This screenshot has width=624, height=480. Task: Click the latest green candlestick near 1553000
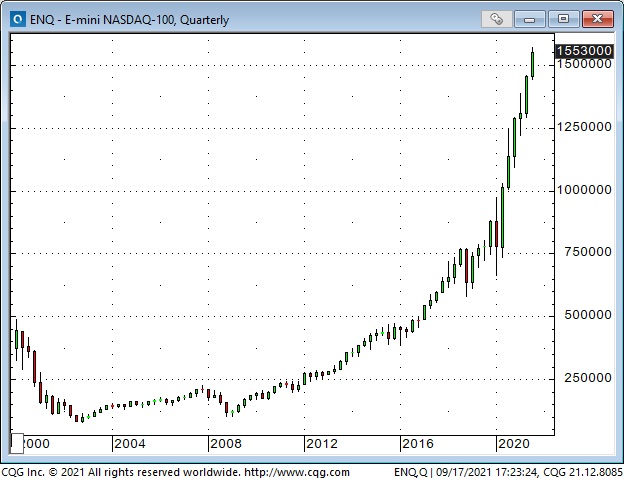point(532,64)
